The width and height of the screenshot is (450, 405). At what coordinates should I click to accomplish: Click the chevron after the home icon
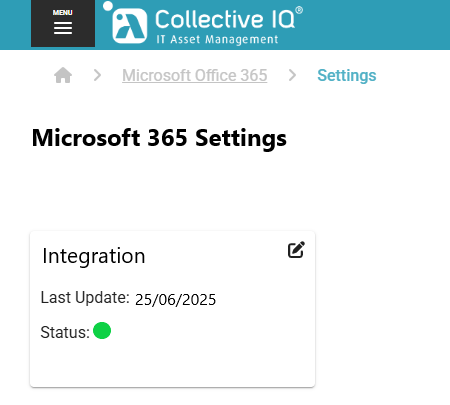[x=97, y=75]
